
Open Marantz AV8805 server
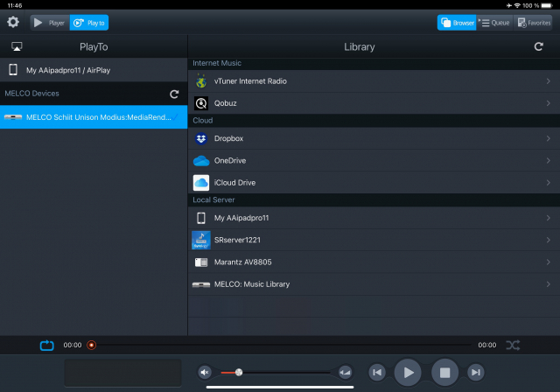point(374,262)
